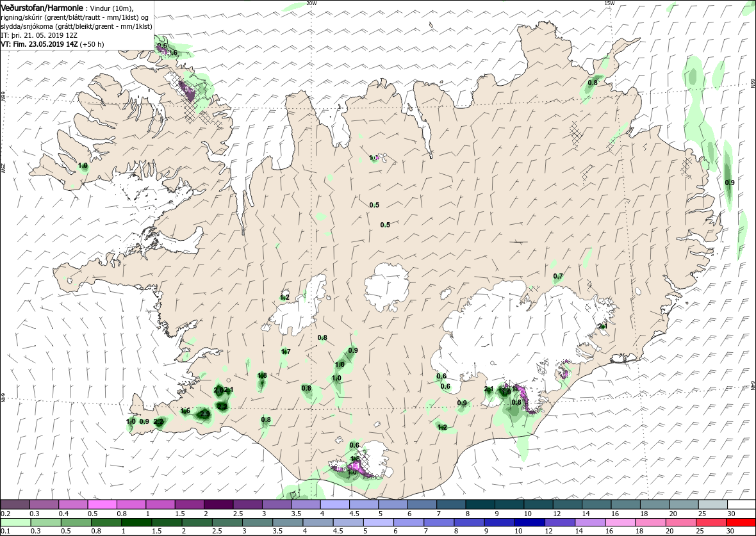This screenshot has height=536, width=756.
Task: Click the VT: Fim. 23.05.2019 14Z (+50 h) line
Action: tap(53, 44)
